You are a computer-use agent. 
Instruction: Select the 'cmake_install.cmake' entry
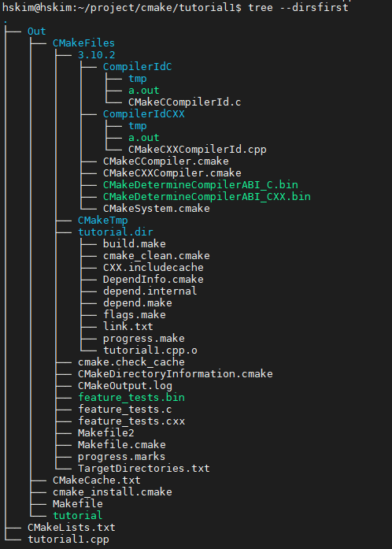[113, 492]
